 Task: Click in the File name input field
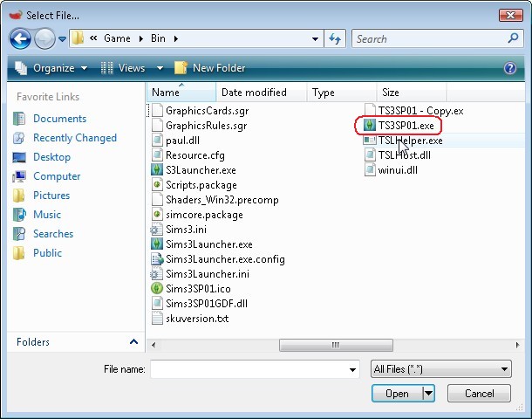point(256,370)
